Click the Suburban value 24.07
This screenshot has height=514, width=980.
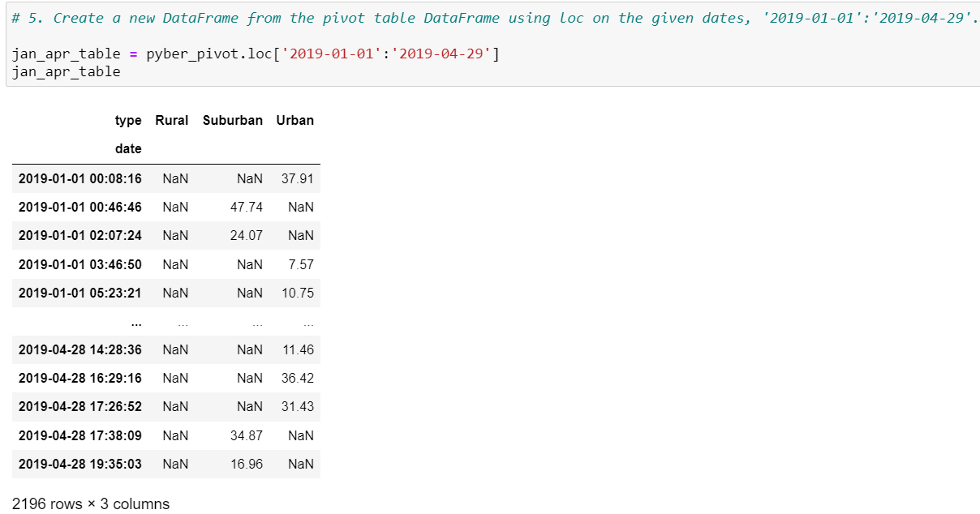247,235
